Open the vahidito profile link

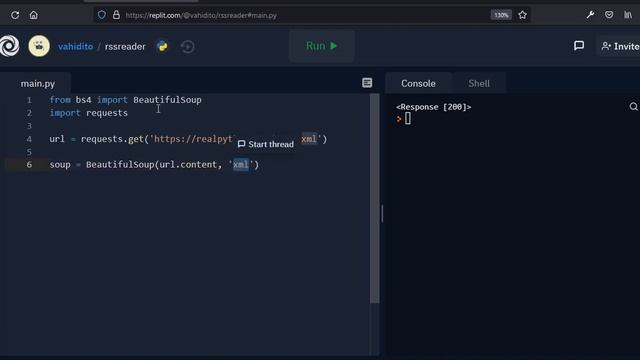coord(76,47)
